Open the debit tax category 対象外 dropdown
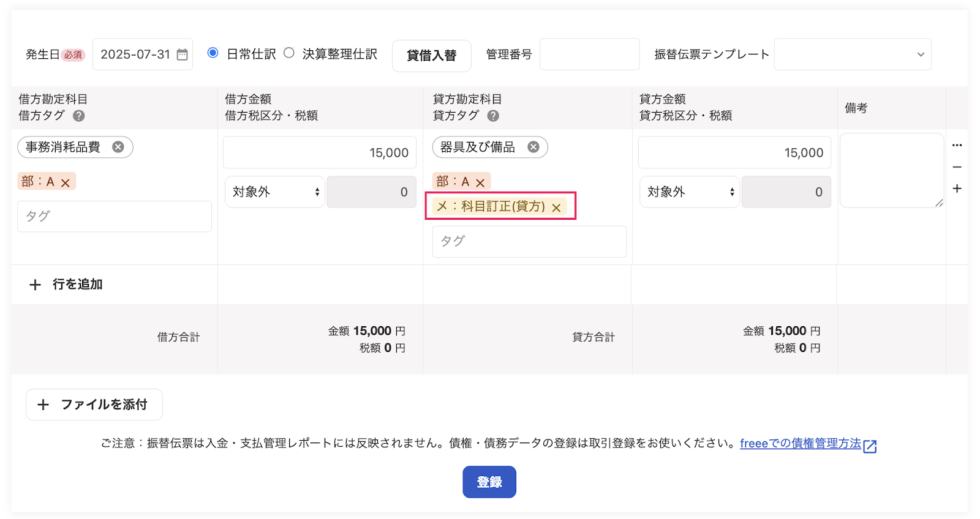 (275, 192)
